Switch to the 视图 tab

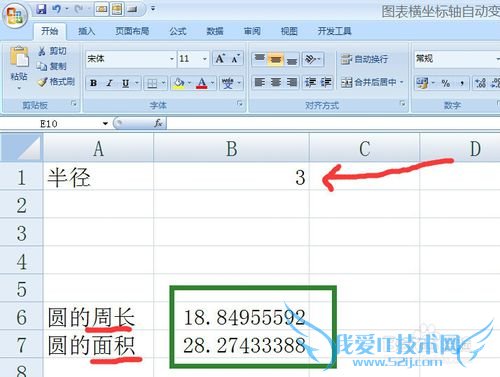pos(289,31)
